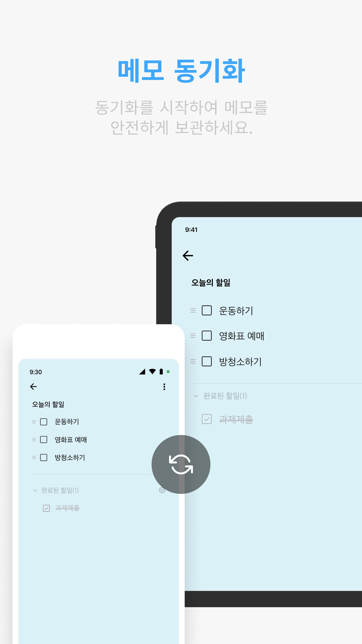Uncheck completed 과제제출 box on tablet

pyautogui.click(x=207, y=419)
